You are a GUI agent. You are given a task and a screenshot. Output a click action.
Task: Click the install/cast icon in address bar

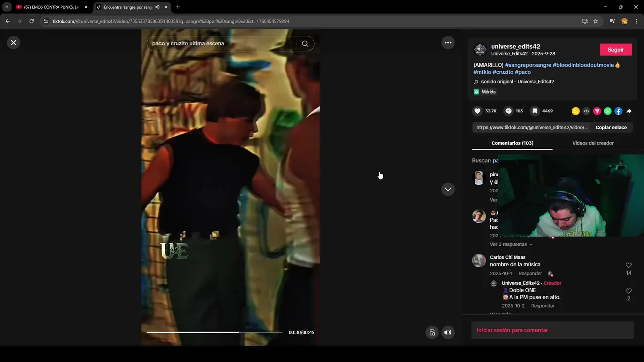point(585,21)
